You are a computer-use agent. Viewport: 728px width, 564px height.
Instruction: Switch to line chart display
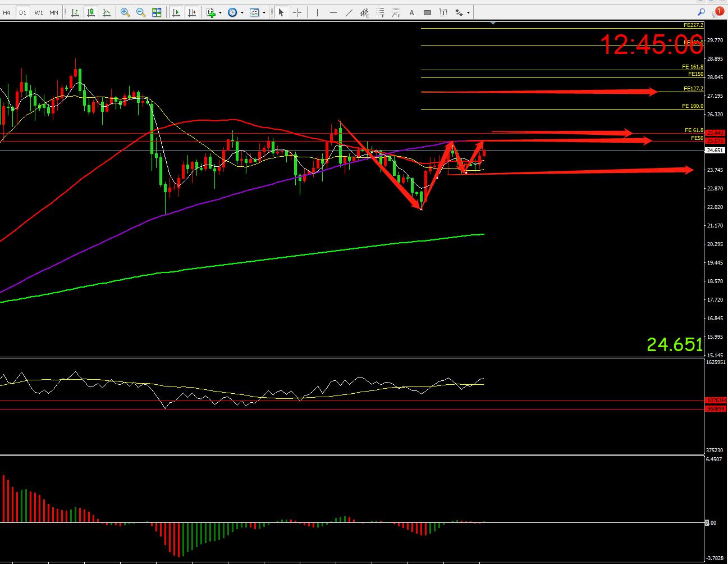point(107,12)
